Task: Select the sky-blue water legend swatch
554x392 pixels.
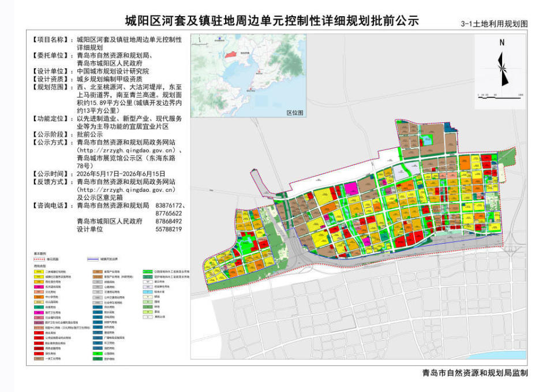Action: [x=148, y=292]
